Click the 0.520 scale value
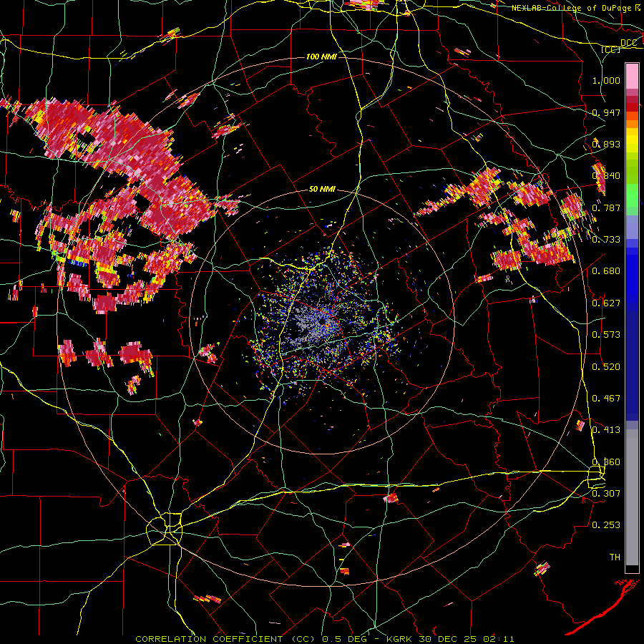The width and height of the screenshot is (644, 644). click(x=606, y=367)
